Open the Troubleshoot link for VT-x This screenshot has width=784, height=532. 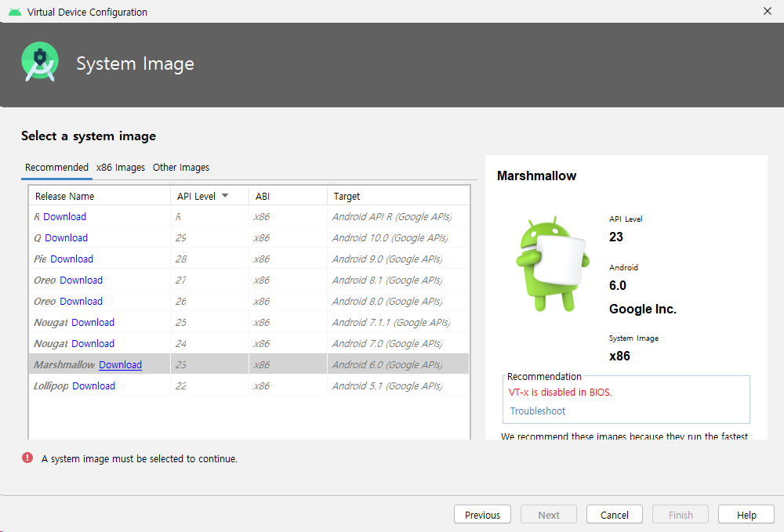[537, 411]
